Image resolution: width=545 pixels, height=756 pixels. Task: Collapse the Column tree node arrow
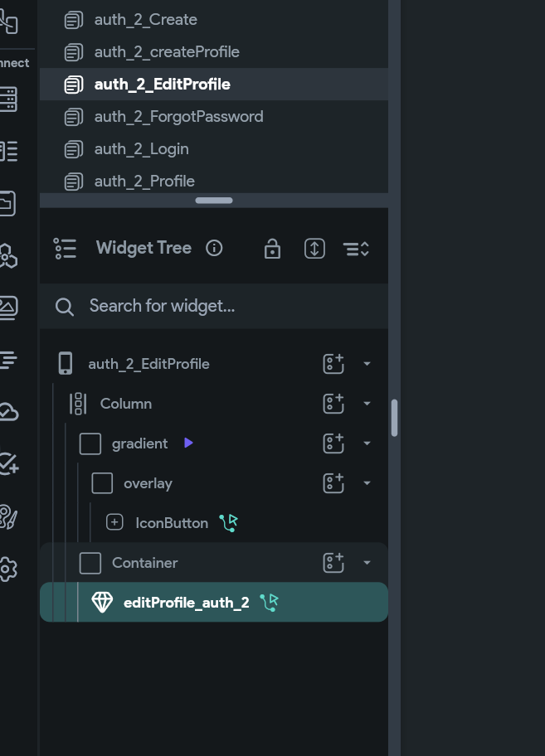(367, 404)
